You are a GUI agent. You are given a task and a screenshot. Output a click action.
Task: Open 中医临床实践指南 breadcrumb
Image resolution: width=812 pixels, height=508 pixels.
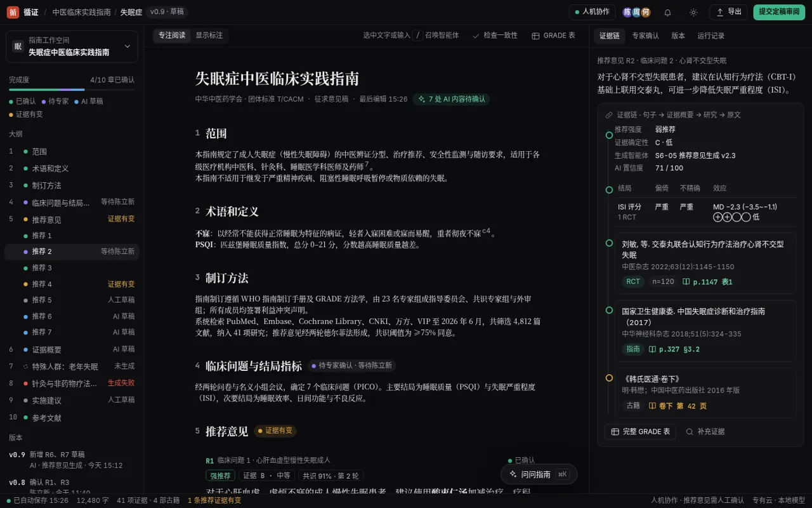coord(81,12)
